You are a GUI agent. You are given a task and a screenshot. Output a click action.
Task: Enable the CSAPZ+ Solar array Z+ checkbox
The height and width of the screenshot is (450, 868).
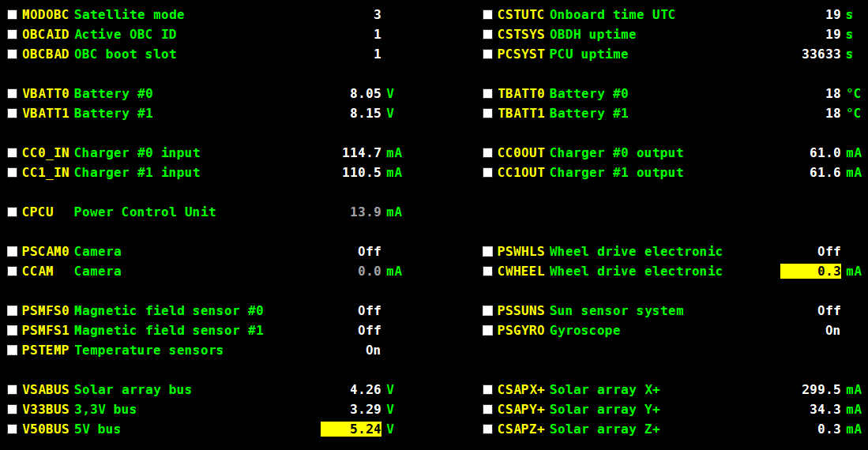(487, 429)
